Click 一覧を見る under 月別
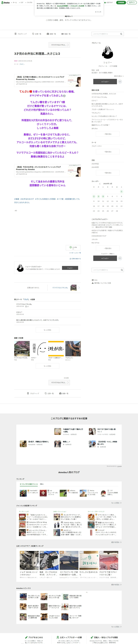Screen dimensions: 138x644 108,173
